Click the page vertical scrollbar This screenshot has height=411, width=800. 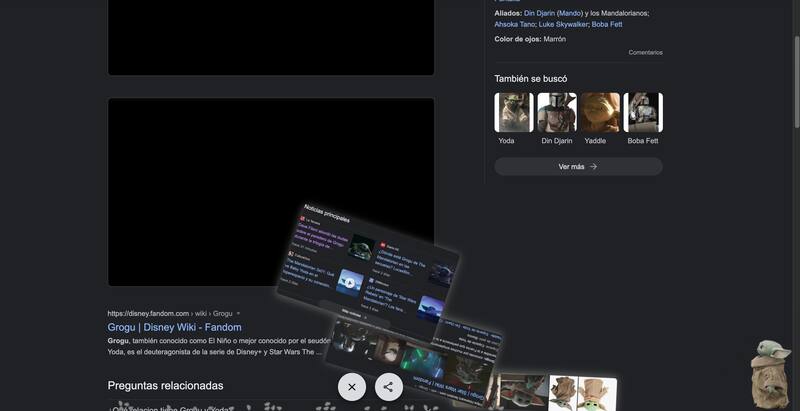[794, 200]
